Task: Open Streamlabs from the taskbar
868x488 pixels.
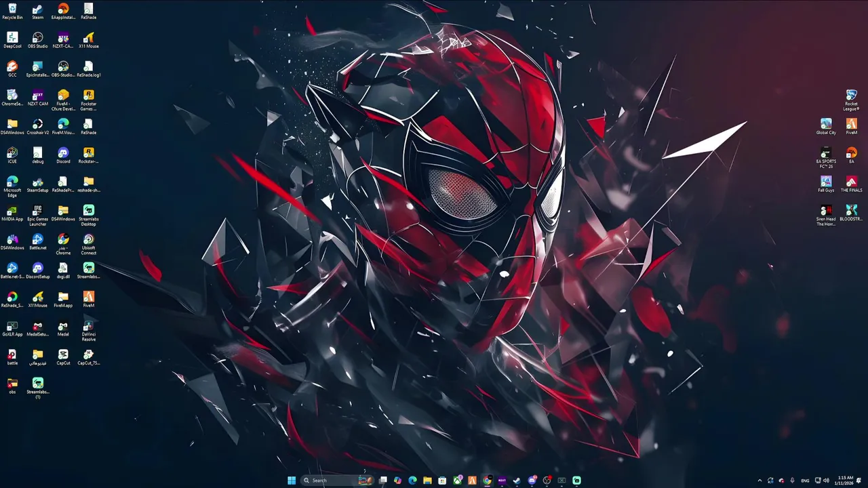Action: click(x=576, y=481)
